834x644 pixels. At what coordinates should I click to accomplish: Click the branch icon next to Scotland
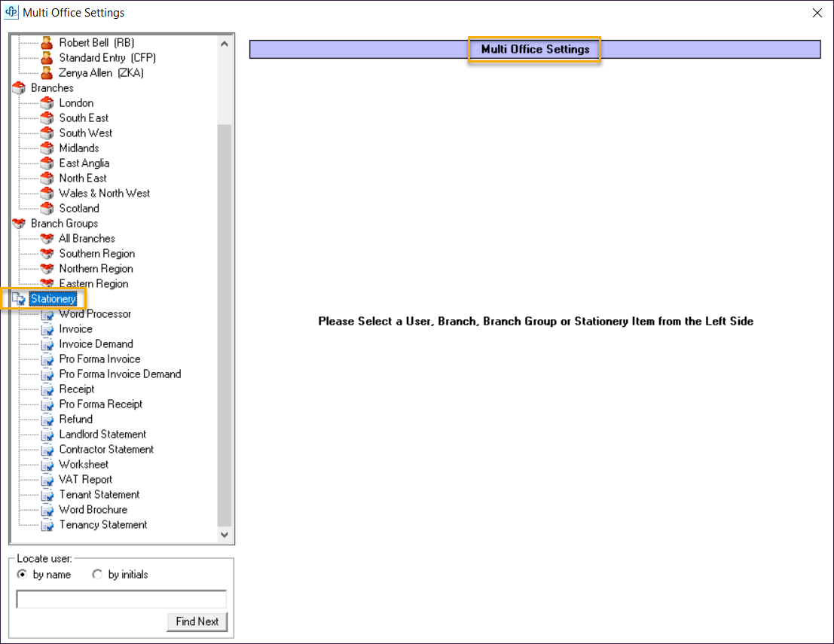pyautogui.click(x=47, y=208)
